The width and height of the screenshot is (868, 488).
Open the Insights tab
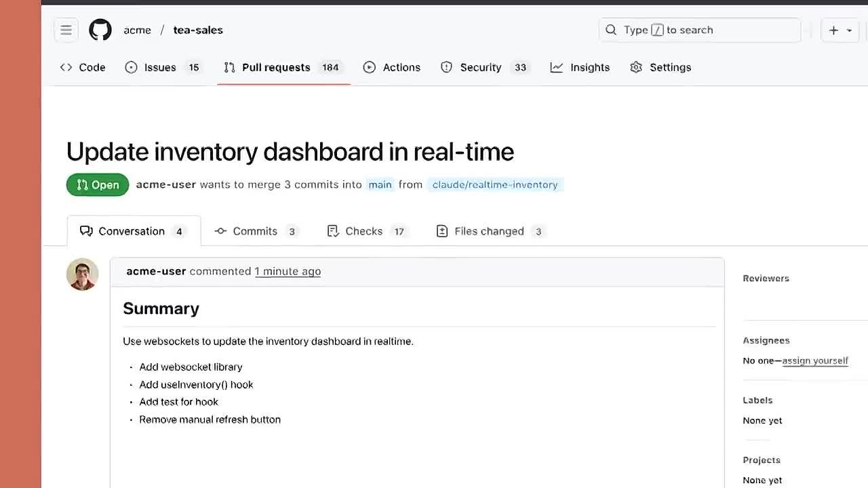tap(580, 67)
